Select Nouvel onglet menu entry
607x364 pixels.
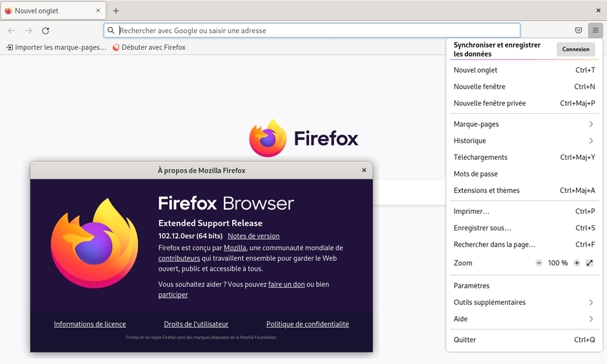[524, 70]
